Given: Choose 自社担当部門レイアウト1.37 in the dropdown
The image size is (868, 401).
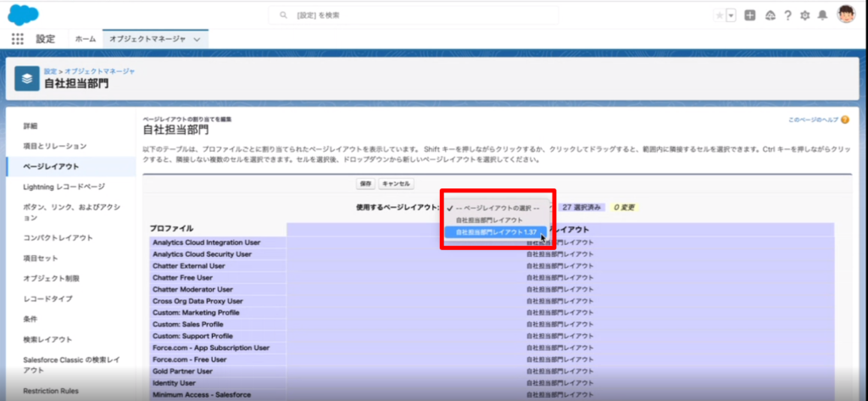Looking at the screenshot, I should pyautogui.click(x=496, y=232).
